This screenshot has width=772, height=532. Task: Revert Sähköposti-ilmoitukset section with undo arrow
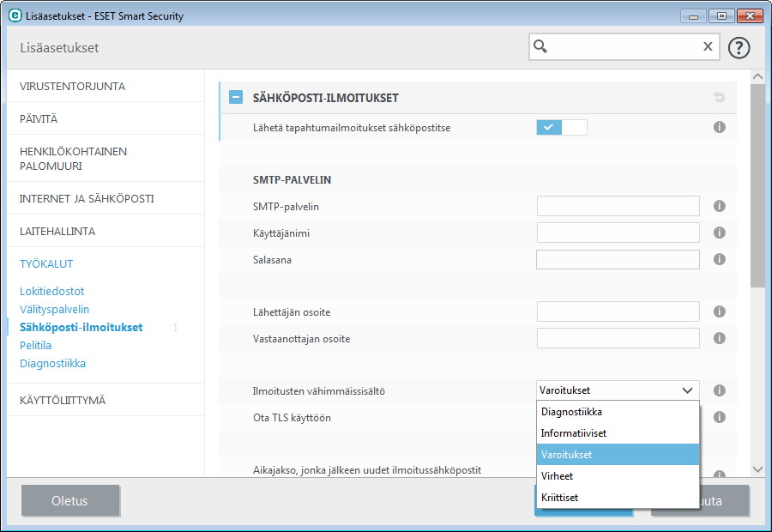(720, 97)
